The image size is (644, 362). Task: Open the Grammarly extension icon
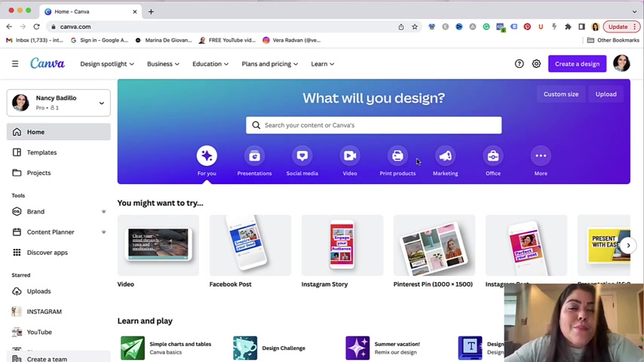click(x=486, y=26)
